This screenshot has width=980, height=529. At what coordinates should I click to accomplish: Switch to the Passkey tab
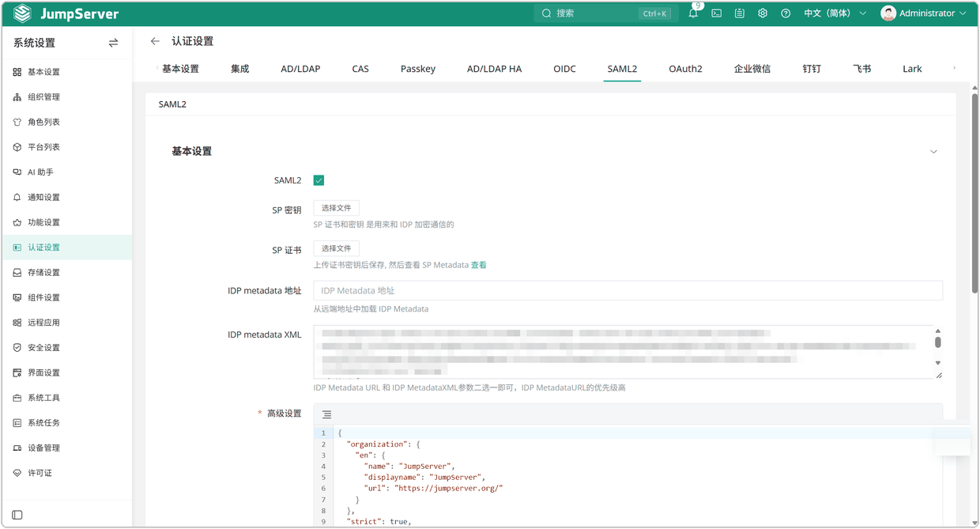pos(418,69)
